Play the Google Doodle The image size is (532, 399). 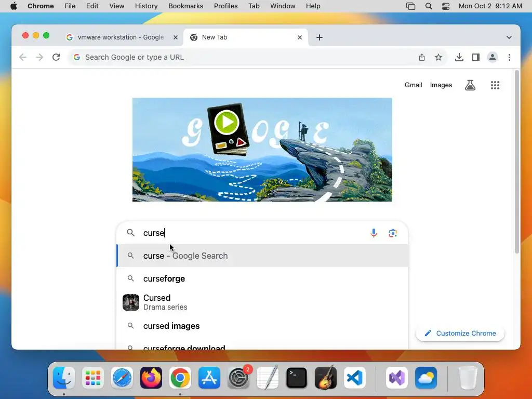click(x=227, y=123)
